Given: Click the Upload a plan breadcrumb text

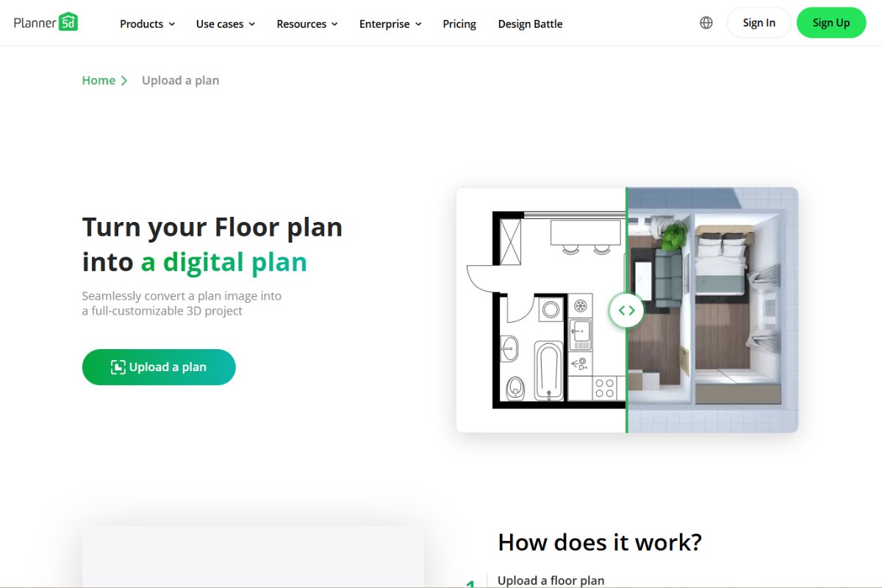Looking at the screenshot, I should coord(180,81).
